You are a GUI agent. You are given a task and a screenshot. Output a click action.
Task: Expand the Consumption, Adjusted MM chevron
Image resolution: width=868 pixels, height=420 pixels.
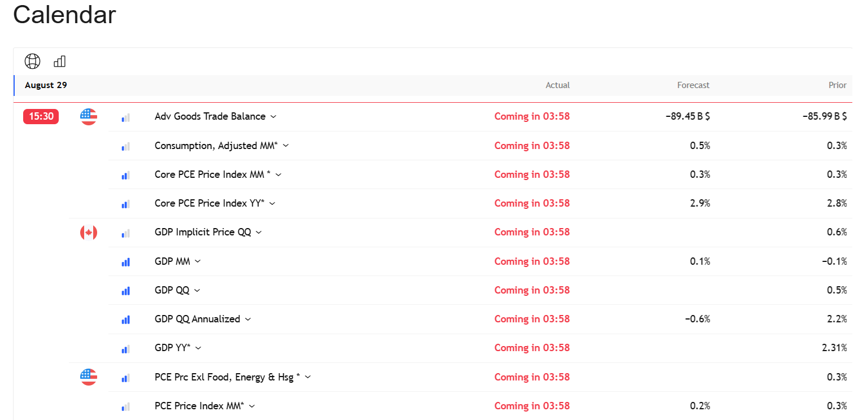point(286,146)
